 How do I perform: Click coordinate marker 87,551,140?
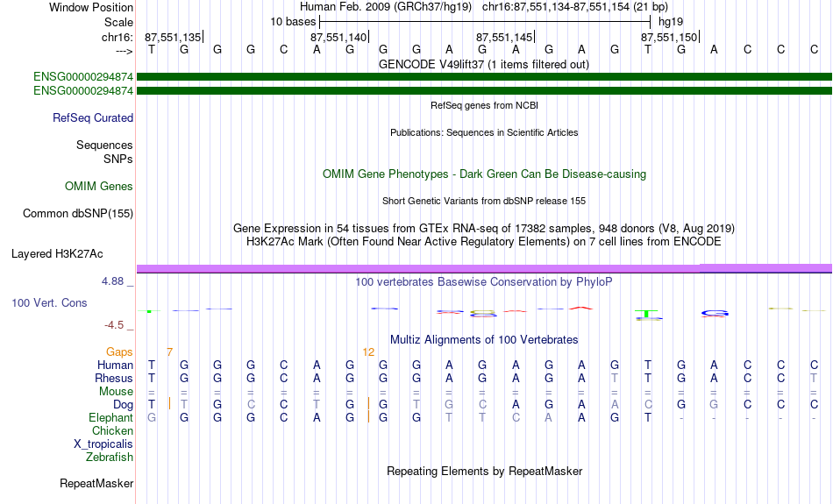coord(339,37)
